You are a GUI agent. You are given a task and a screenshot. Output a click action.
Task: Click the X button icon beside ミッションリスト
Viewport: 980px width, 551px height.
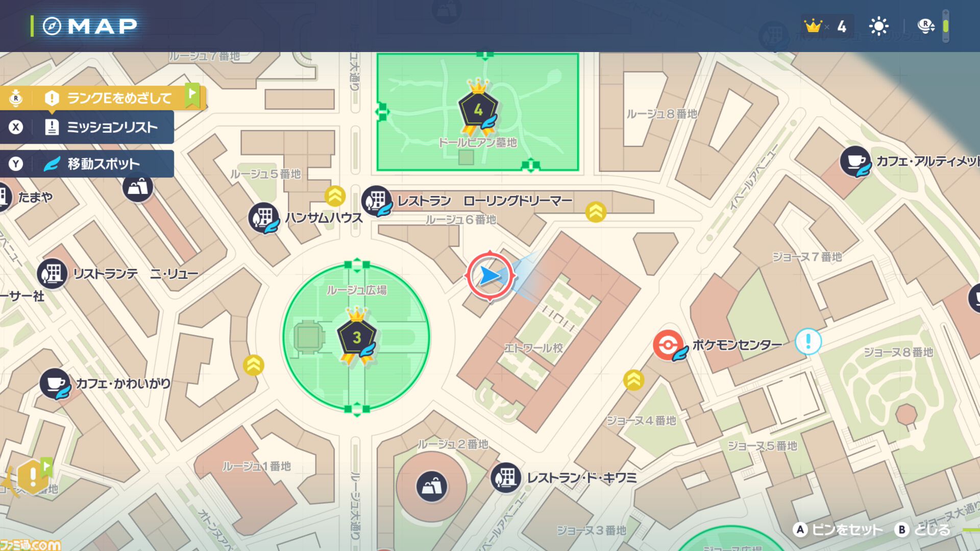click(x=16, y=127)
